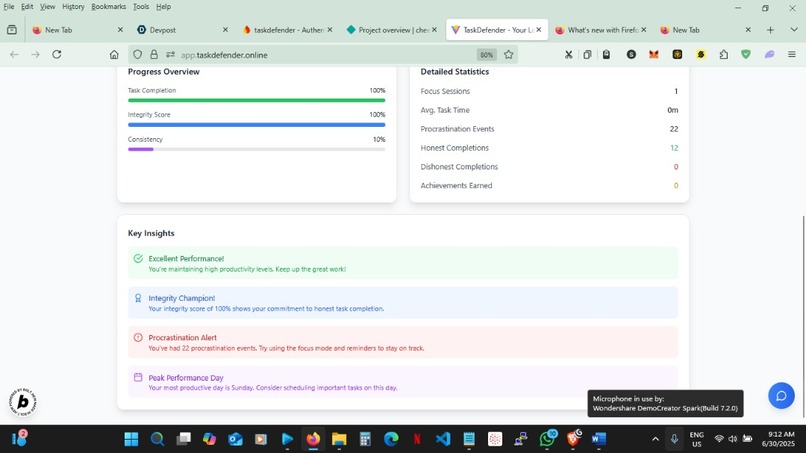
Task: Bookmark this page with star icon
Action: (508, 55)
